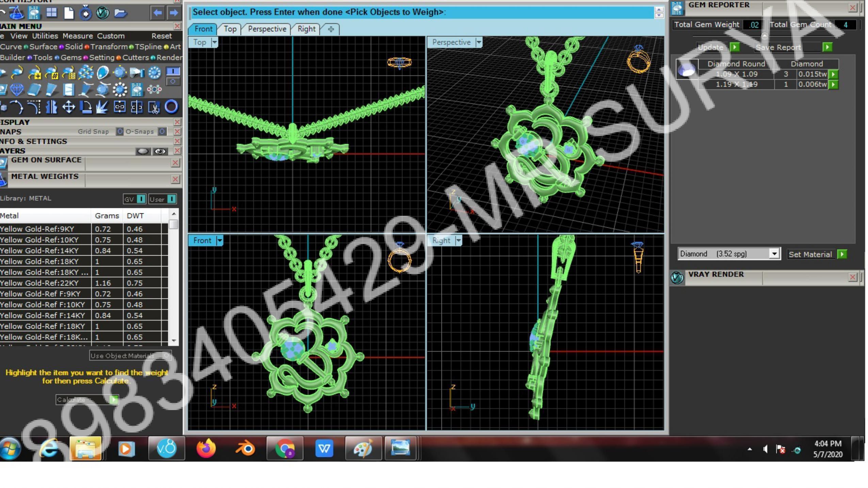Viewport: 868px width, 488px height.
Task: Open the Front viewport dropdown arrow
Action: pyautogui.click(x=220, y=241)
